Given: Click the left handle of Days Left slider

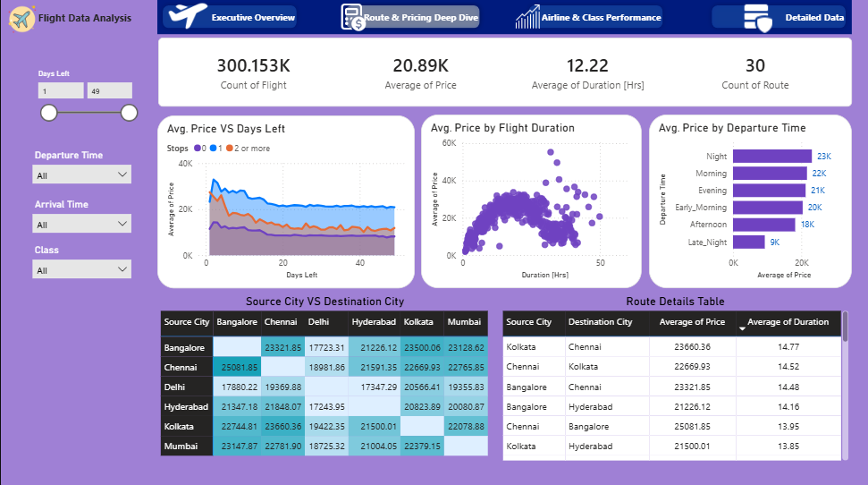Looking at the screenshot, I should coord(48,113).
